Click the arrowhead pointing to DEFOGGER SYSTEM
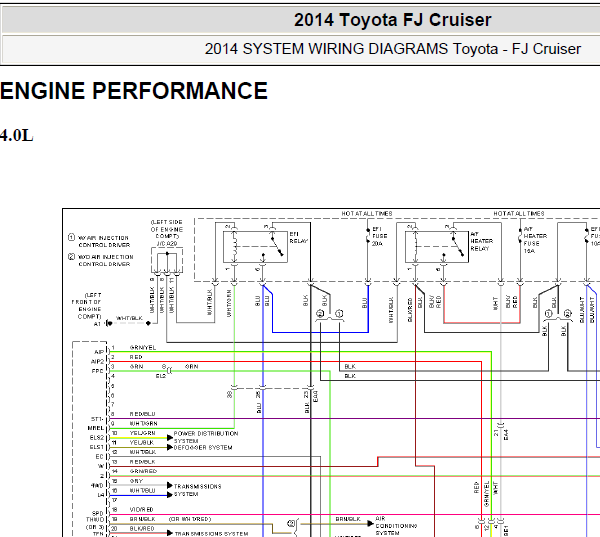 [x=170, y=447]
